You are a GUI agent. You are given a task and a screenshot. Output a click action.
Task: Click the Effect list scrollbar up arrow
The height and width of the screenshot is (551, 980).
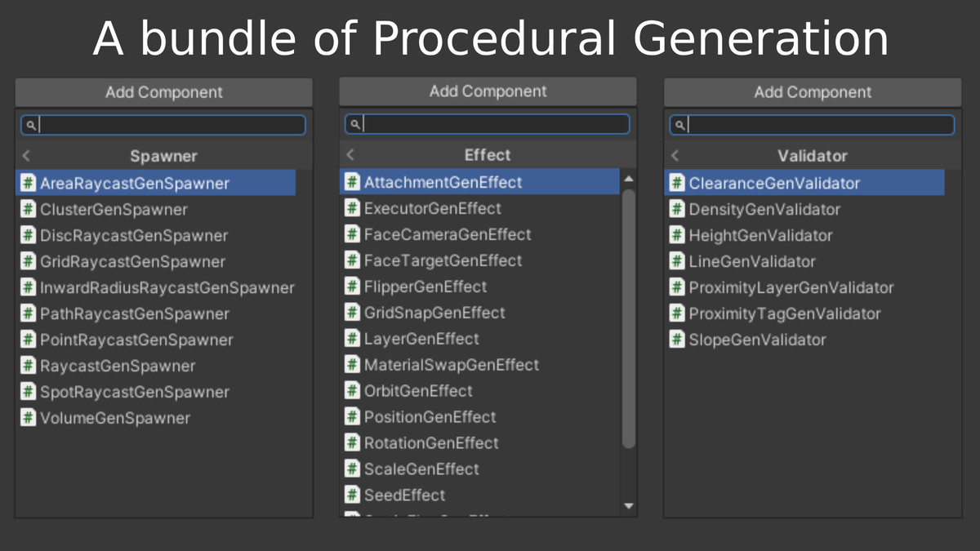pos(628,178)
